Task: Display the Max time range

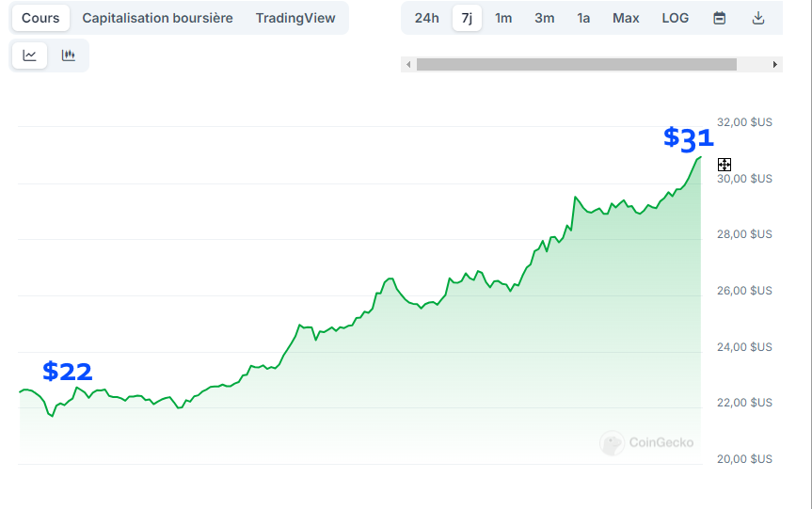Action: pyautogui.click(x=626, y=18)
